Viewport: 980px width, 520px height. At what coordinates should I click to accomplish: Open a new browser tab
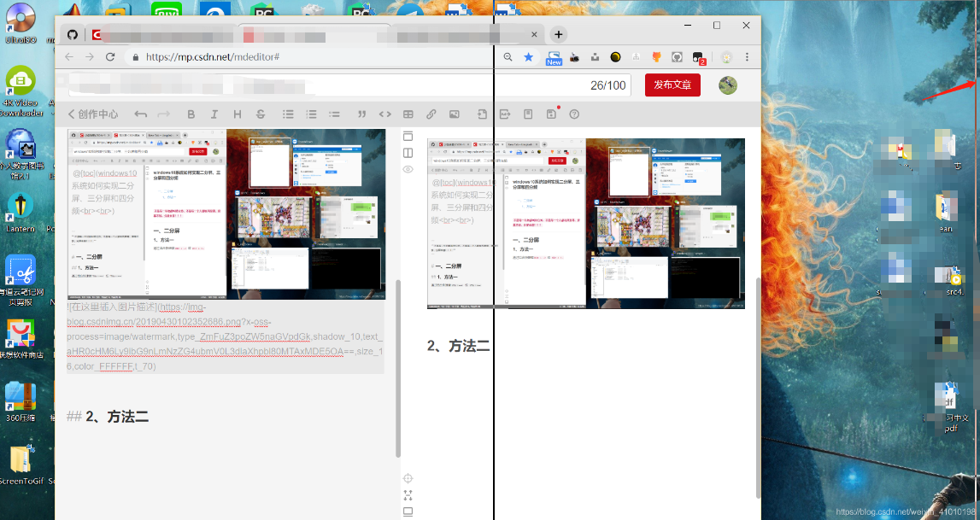[559, 34]
